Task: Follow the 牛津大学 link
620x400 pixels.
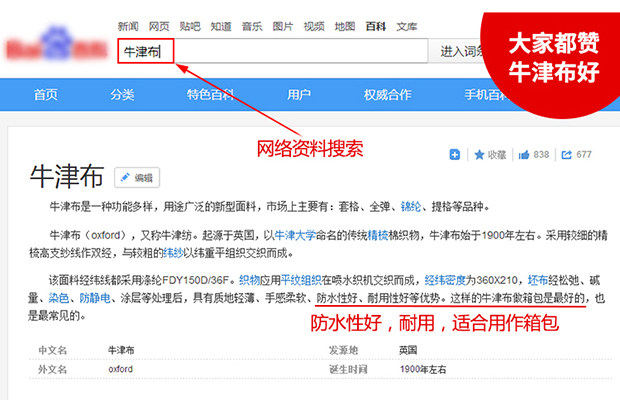Action: (x=295, y=235)
